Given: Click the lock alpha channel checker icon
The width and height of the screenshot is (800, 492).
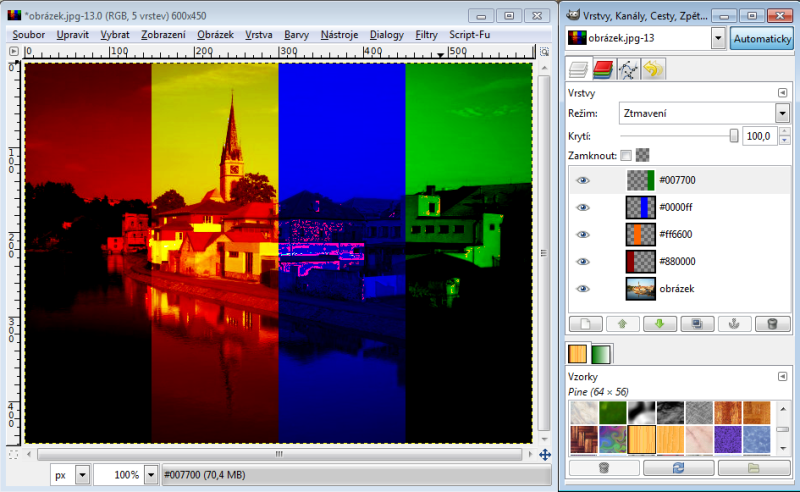Looking at the screenshot, I should point(643,155).
